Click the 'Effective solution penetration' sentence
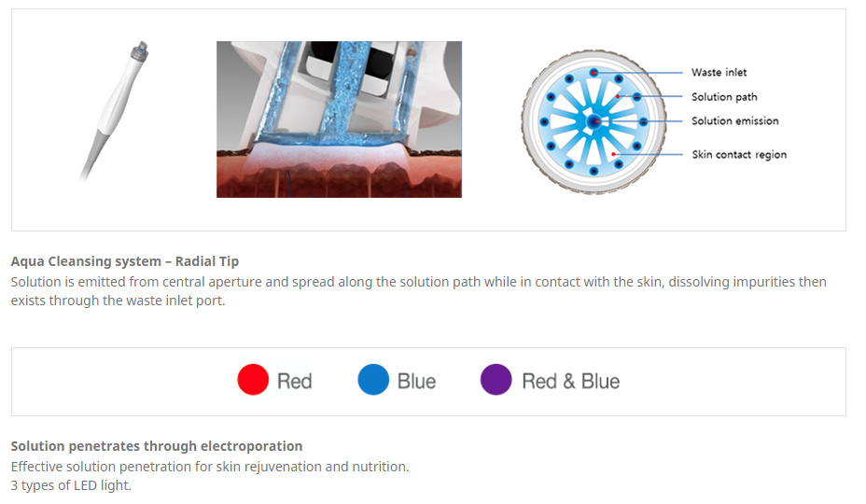Image resolution: width=866 pixels, height=504 pixels. (x=210, y=467)
